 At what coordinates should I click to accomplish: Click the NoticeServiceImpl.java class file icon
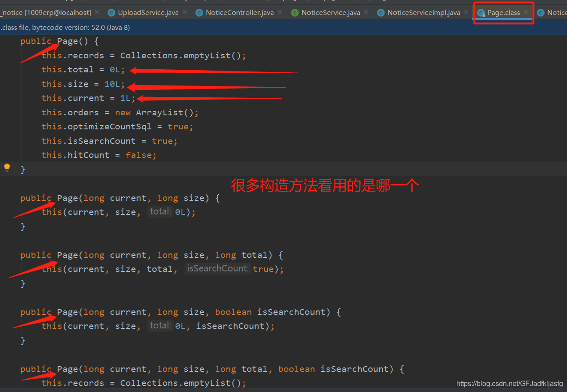click(x=381, y=12)
